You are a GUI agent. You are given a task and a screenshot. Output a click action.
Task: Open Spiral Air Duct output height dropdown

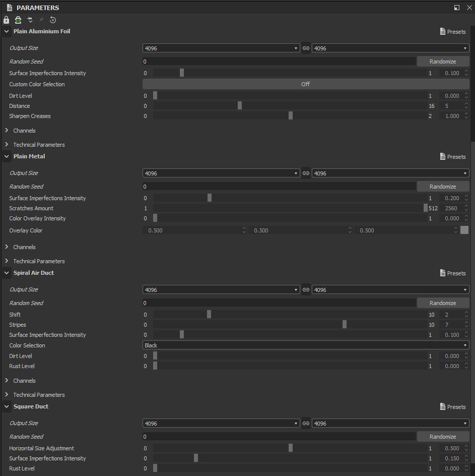click(x=390, y=290)
